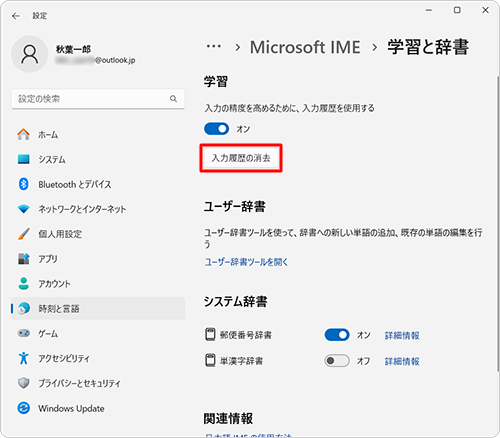Viewport: 500px width, 438px height.
Task: Open ユーザー辞書ツールを開く link
Action: [x=246, y=262]
